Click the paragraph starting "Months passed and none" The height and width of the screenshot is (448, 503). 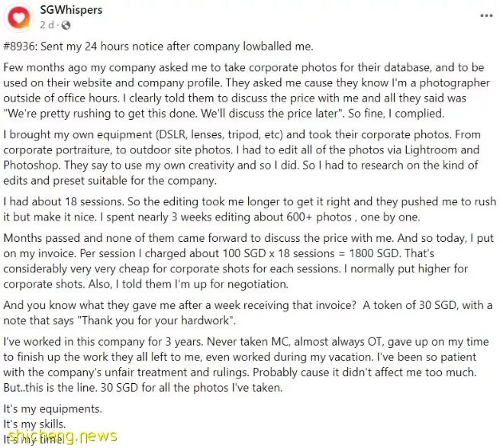pyautogui.click(x=248, y=261)
